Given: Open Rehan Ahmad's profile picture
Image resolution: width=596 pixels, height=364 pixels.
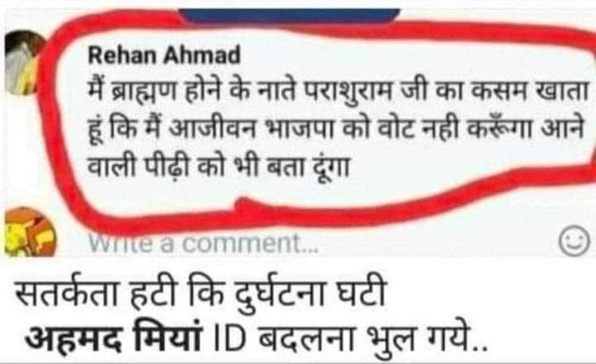Looking at the screenshot, I should (x=24, y=63).
